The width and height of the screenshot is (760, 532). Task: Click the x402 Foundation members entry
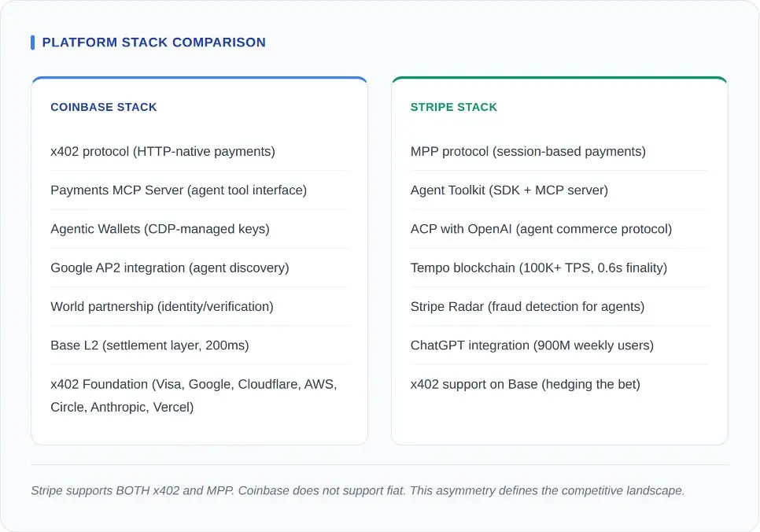[194, 395]
